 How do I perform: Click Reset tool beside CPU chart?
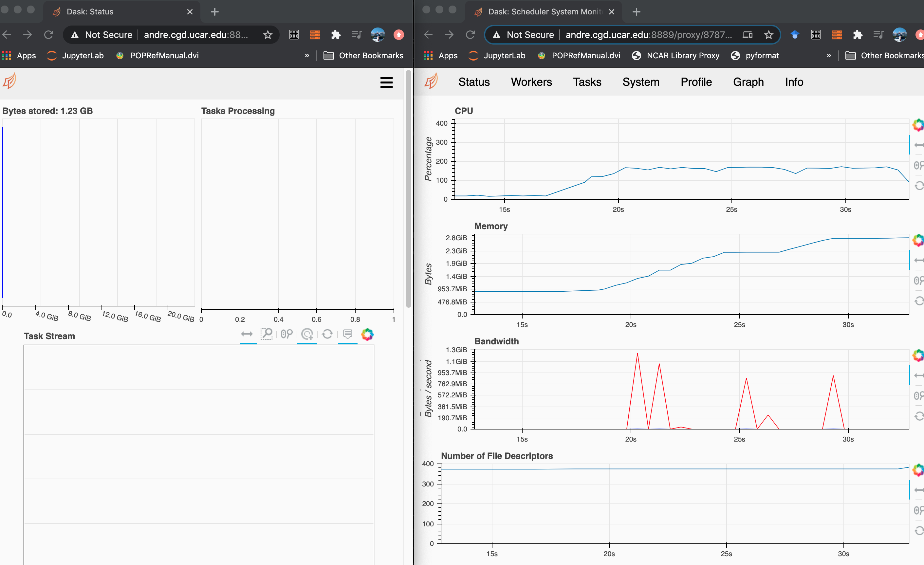pos(918,186)
